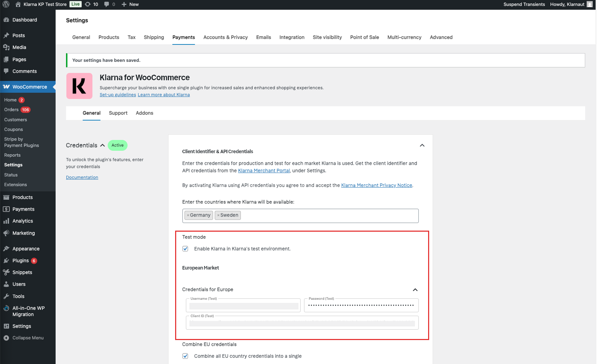Image resolution: width=597 pixels, height=364 pixels.
Task: Click the WordPress logo icon
Action: click(6, 4)
